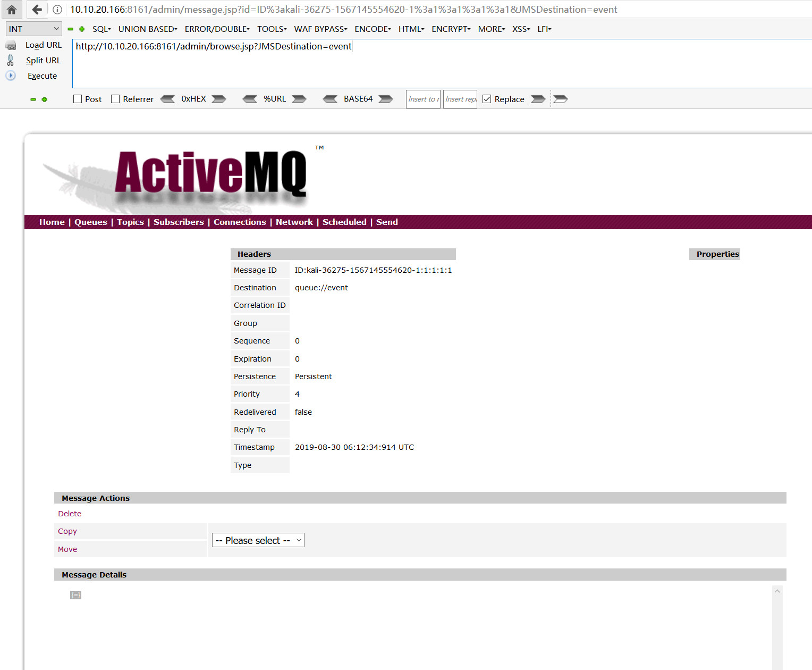
Task: Click the left arrow before %URL
Action: tap(250, 99)
